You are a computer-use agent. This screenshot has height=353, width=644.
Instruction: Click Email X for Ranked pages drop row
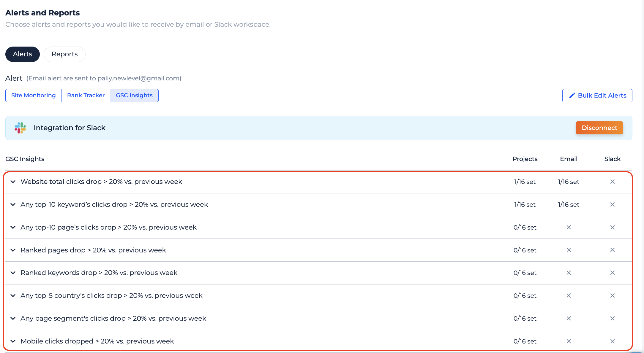click(569, 250)
